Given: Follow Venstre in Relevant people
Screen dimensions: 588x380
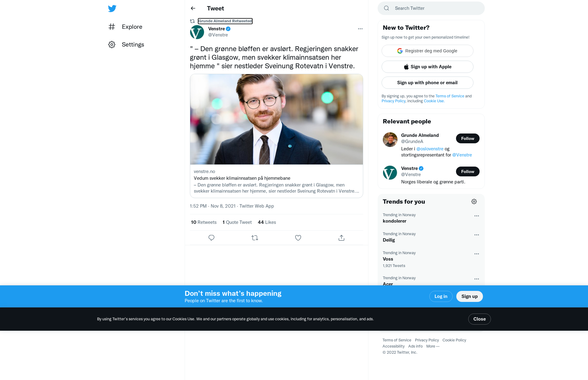Looking at the screenshot, I should point(468,171).
